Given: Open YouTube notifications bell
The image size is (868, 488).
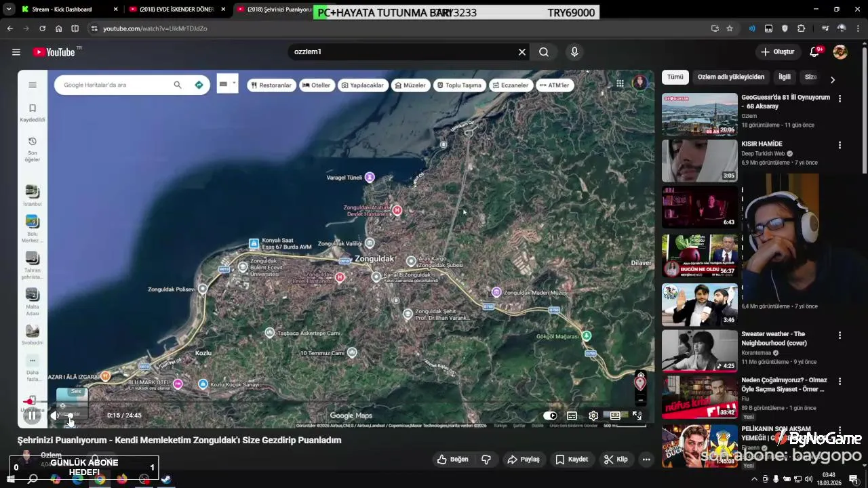Looking at the screenshot, I should 815,52.
